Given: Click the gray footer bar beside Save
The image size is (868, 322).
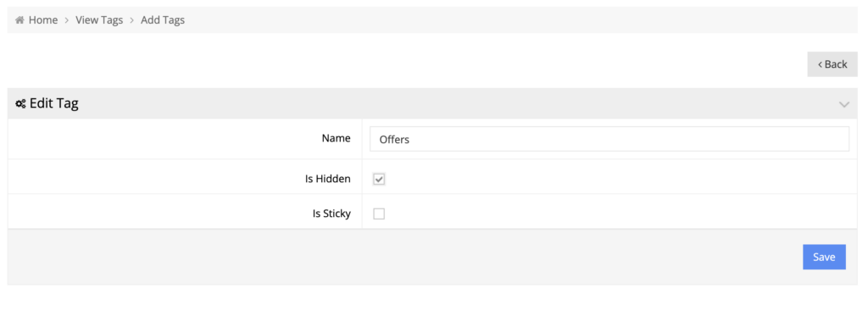Looking at the screenshot, I should coord(404,258).
